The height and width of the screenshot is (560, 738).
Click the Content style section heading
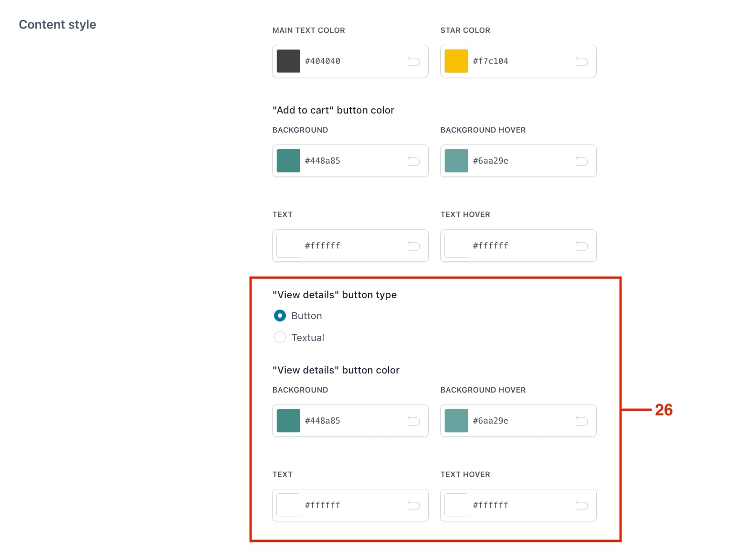[57, 25]
